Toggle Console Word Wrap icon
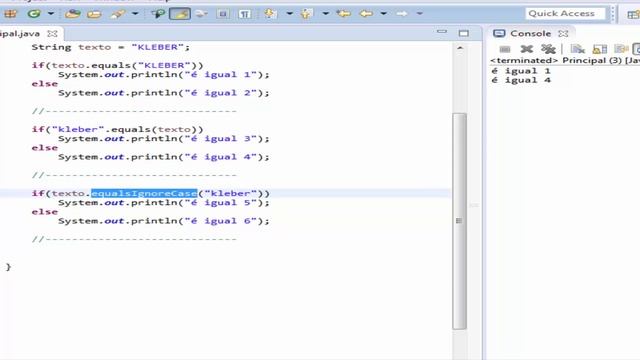 pos(621,49)
